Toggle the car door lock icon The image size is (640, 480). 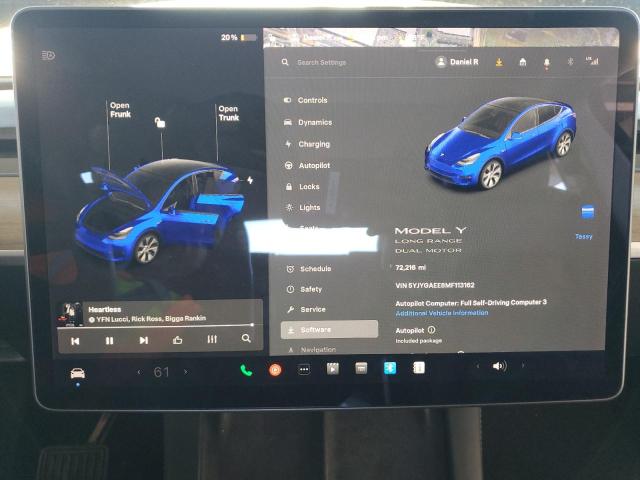pos(159,123)
